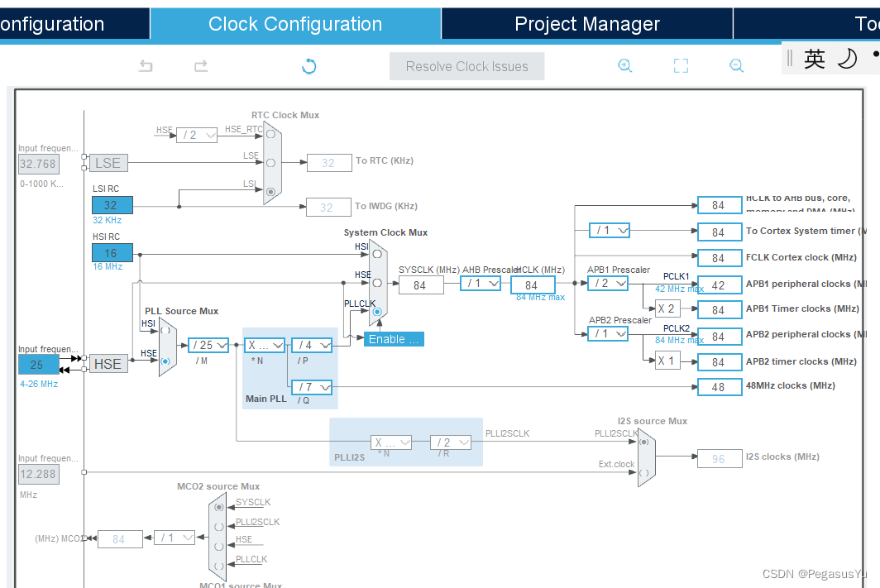Click the HSE input frequency field

[x=39, y=364]
